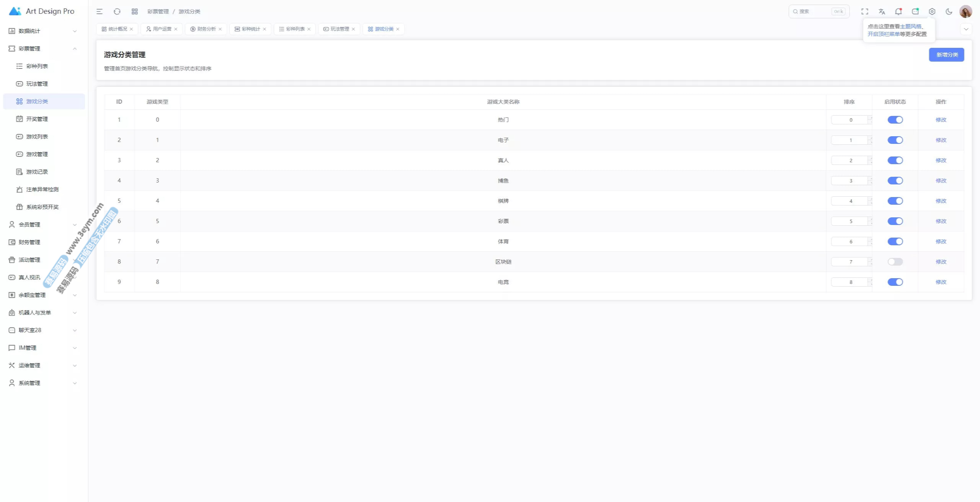This screenshot has height=502, width=980.
Task: Collapse the sidebar with the hamburger icon
Action: [100, 11]
